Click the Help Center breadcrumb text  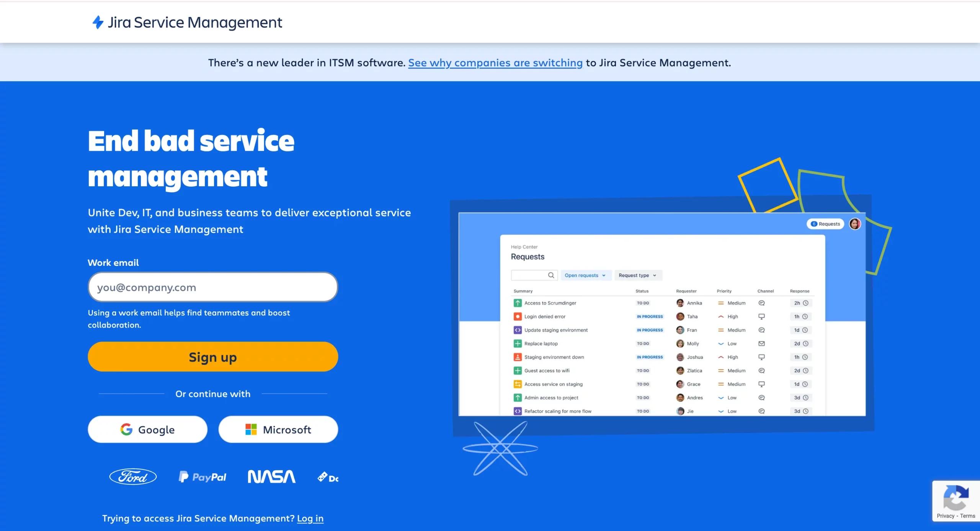[524, 247]
